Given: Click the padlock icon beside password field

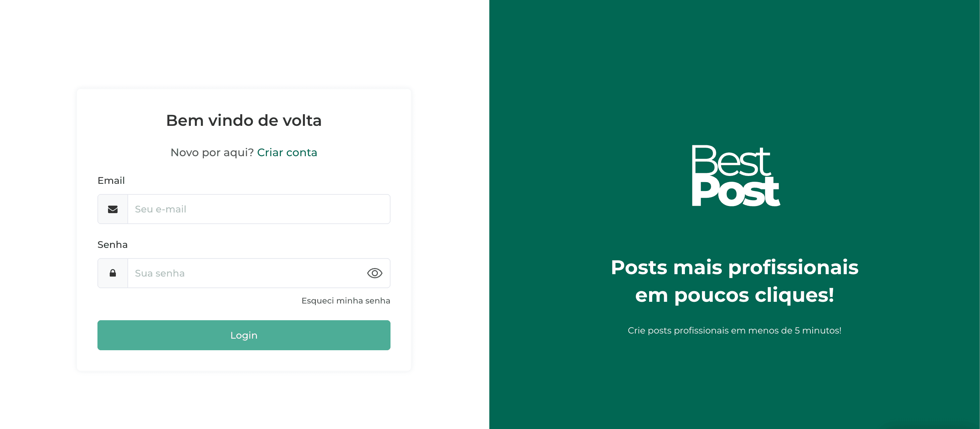Looking at the screenshot, I should 112,273.
